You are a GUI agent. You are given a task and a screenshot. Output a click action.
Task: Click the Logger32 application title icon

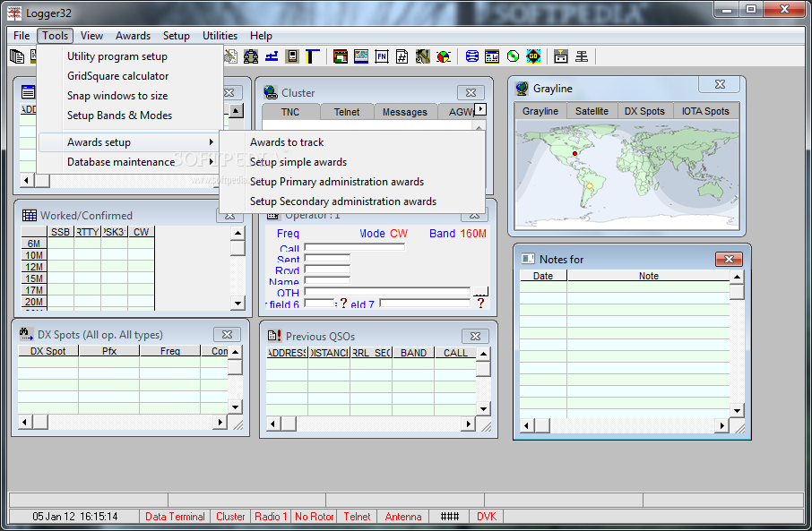14,13
